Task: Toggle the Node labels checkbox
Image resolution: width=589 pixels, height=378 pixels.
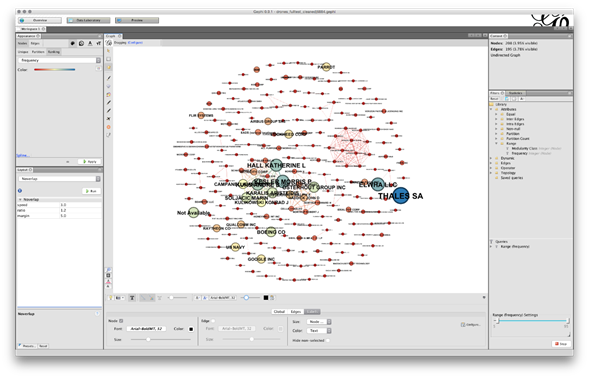Action: pyautogui.click(x=121, y=321)
